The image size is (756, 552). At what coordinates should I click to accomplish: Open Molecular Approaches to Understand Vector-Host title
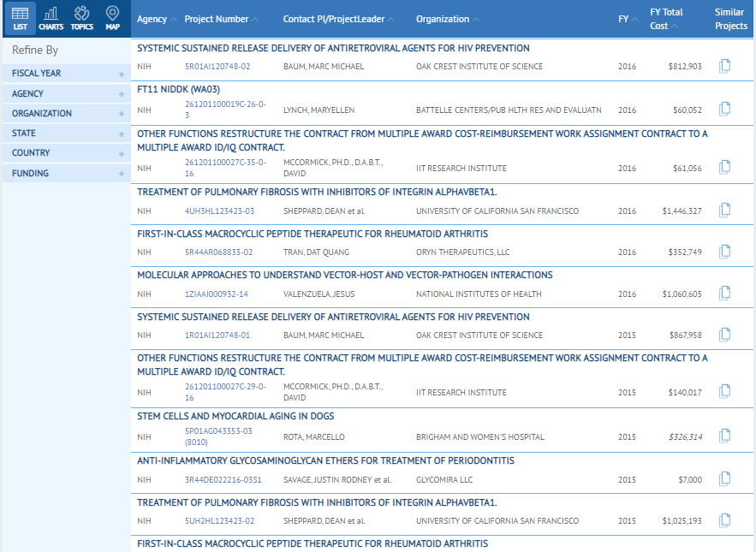(345, 275)
